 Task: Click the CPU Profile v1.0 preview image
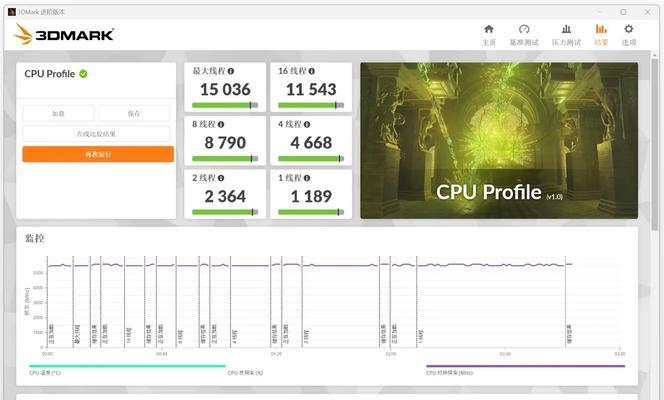point(499,141)
